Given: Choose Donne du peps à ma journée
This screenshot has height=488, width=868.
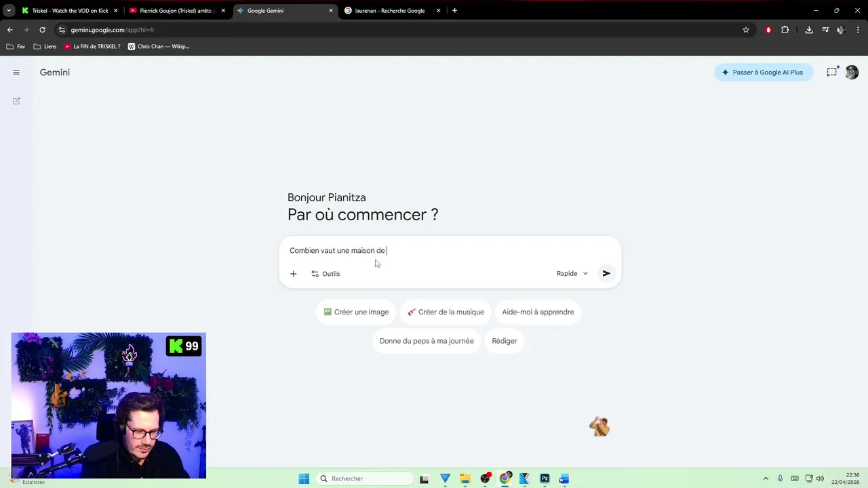Looking at the screenshot, I should (427, 341).
